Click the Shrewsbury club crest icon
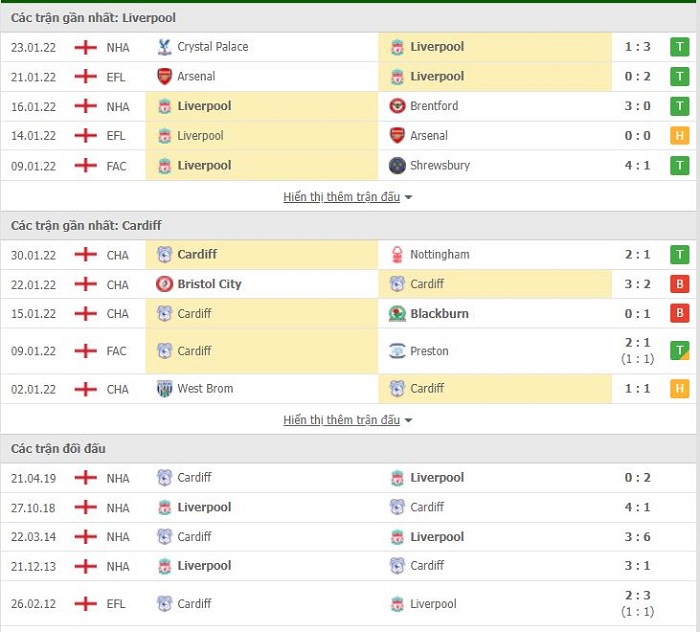The image size is (700, 632). [397, 166]
